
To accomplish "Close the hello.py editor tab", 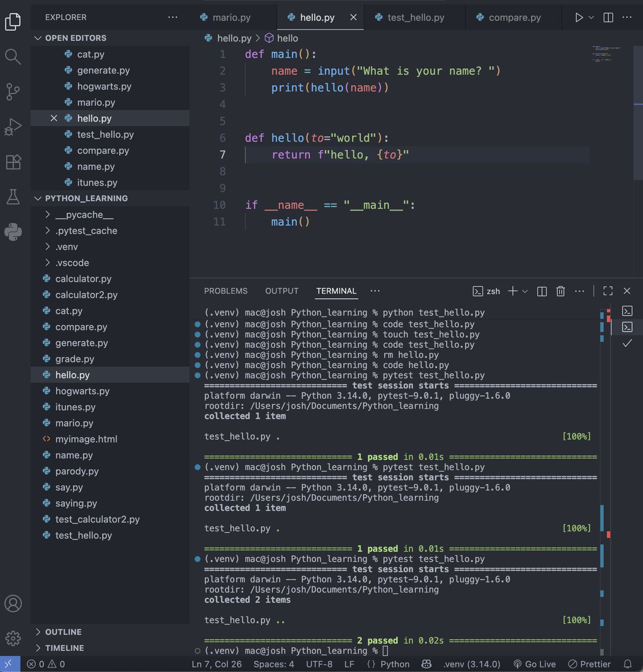I will (x=353, y=17).
